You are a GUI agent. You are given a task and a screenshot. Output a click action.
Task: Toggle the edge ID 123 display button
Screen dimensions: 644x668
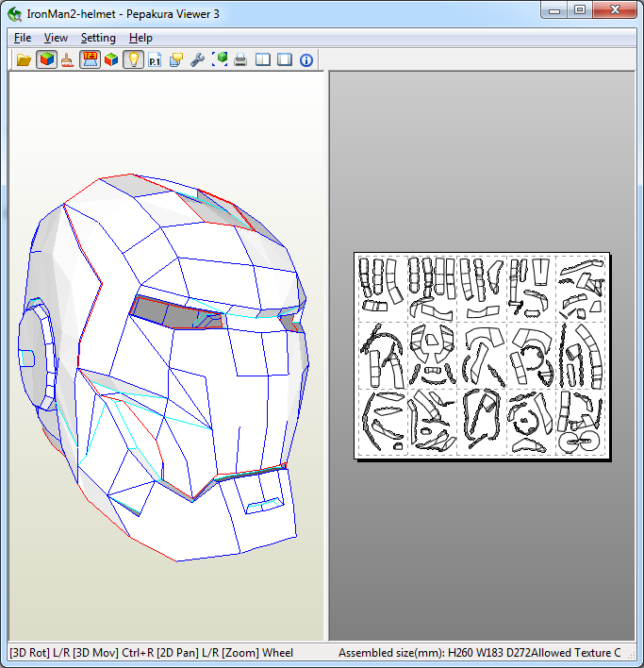(90, 59)
